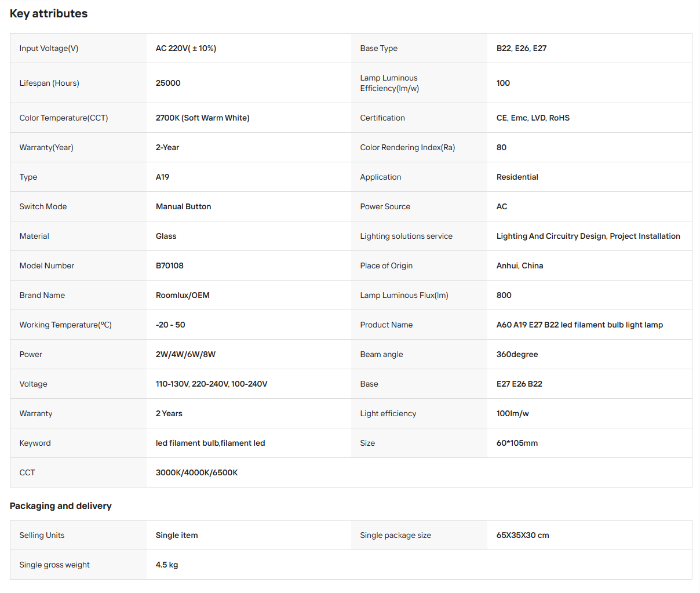Click the Switch Mode value Manual Button
The height and width of the screenshot is (593, 700).
pyautogui.click(x=183, y=206)
